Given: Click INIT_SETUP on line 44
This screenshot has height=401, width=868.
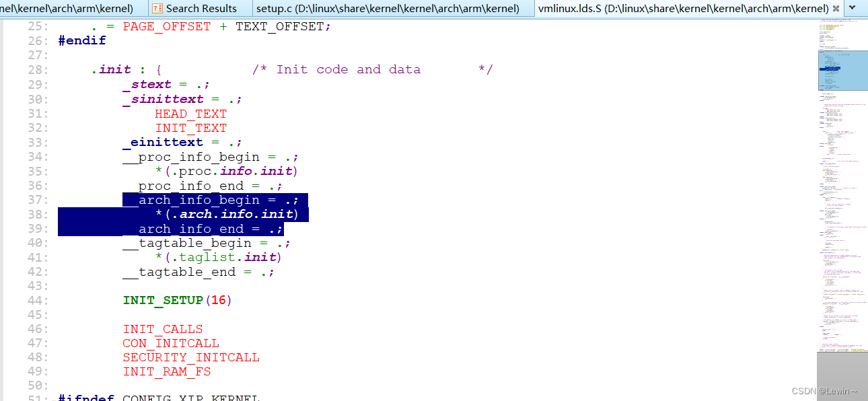Looking at the screenshot, I should 163,300.
